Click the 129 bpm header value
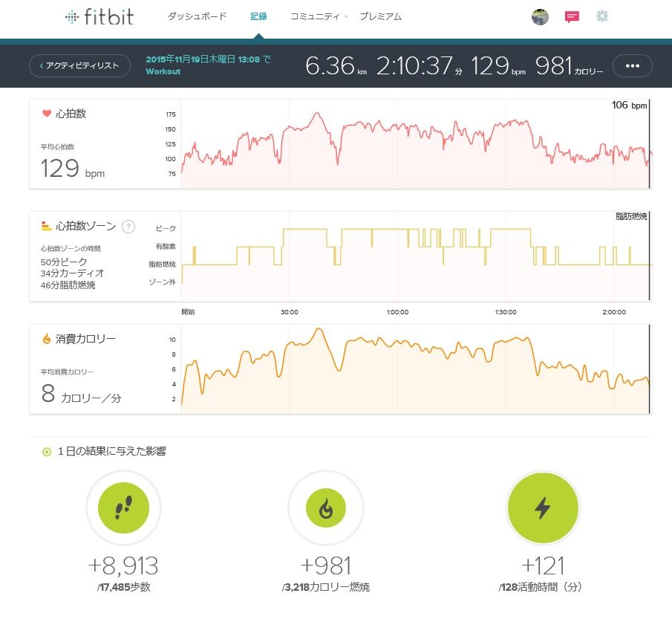Viewport: 672px width, 619px height. (x=498, y=65)
